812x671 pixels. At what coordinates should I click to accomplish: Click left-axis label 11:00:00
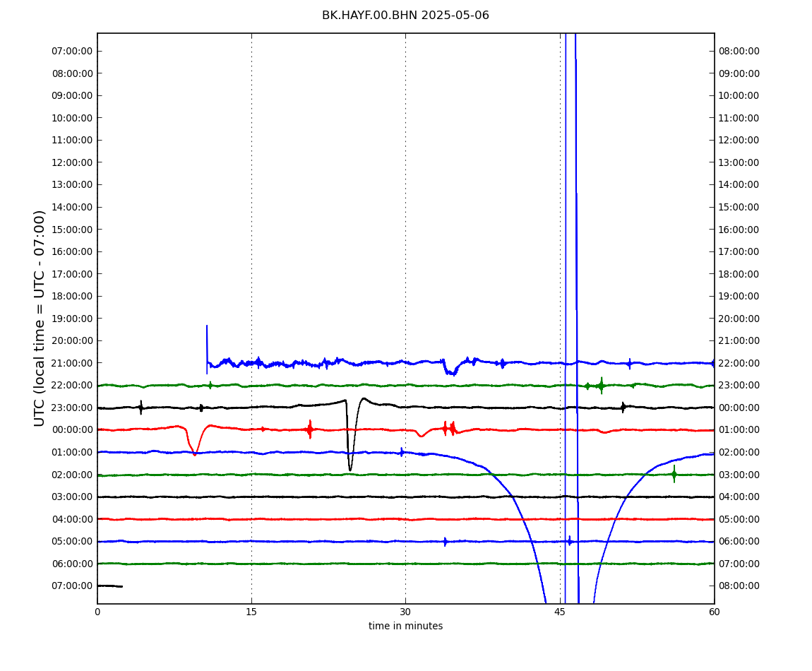point(73,141)
